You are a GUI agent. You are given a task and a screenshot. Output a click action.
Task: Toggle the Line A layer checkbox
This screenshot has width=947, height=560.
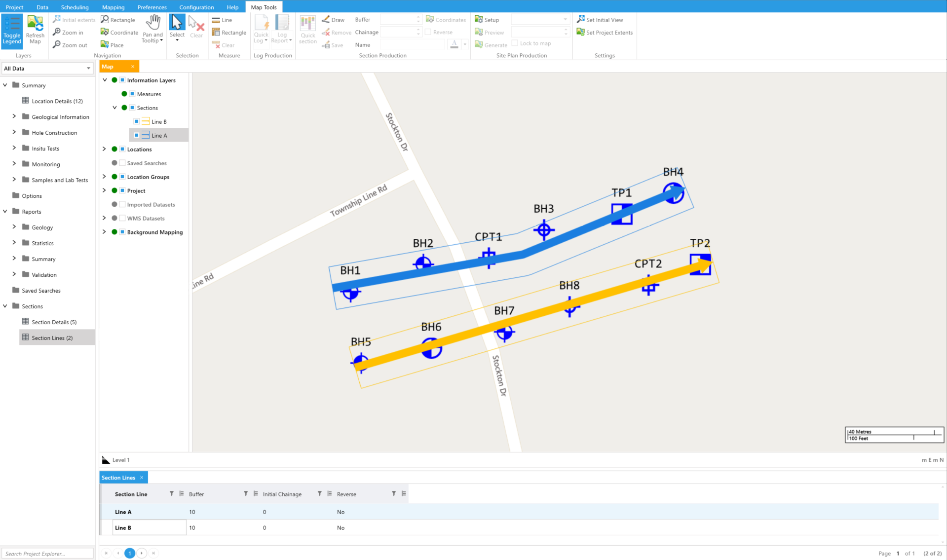[137, 135]
